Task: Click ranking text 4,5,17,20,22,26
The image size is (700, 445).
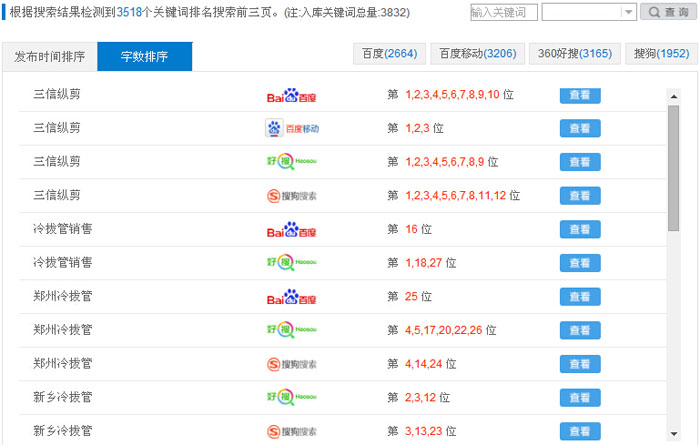Action: pos(443,330)
